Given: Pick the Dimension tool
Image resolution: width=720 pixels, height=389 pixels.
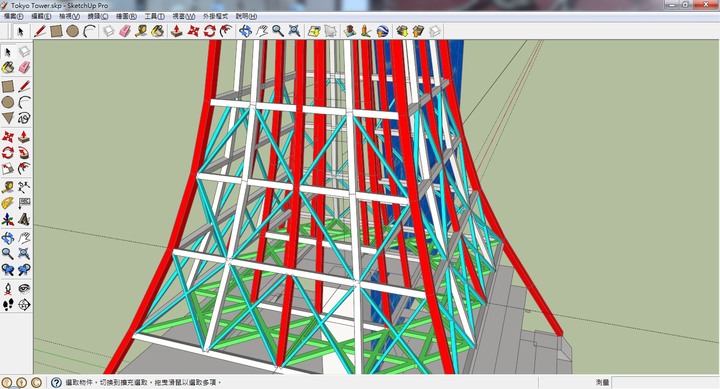Looking at the screenshot, I should [x=24, y=187].
